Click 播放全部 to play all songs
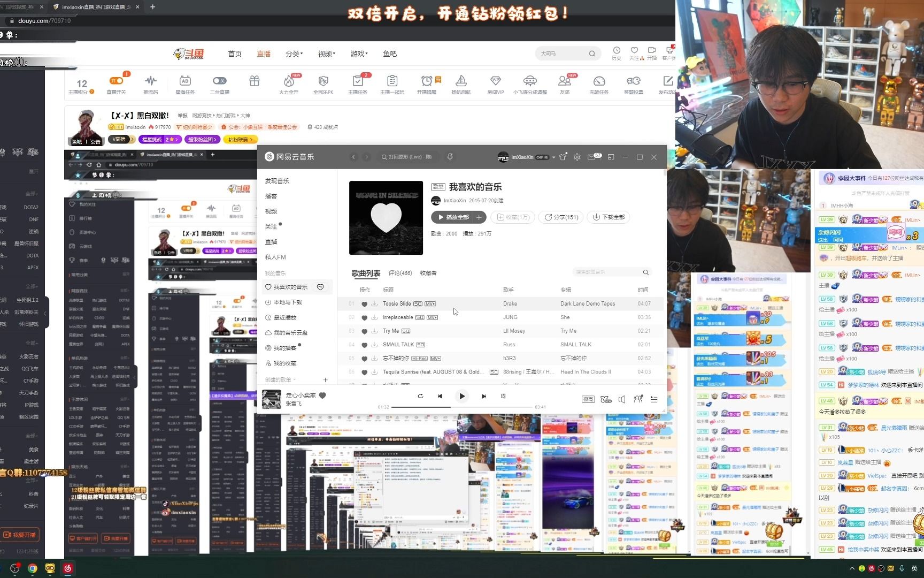This screenshot has width=924, height=578. tap(453, 217)
